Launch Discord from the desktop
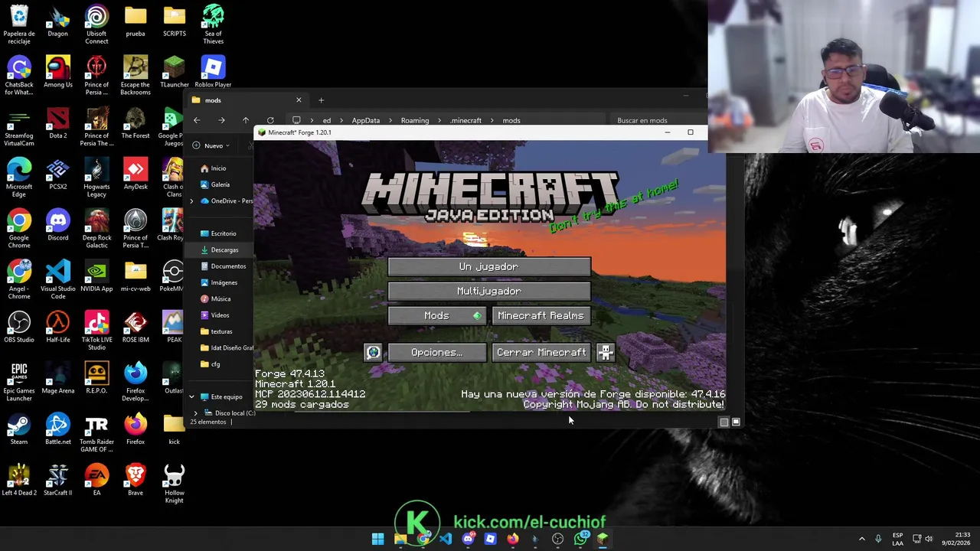 tap(57, 226)
